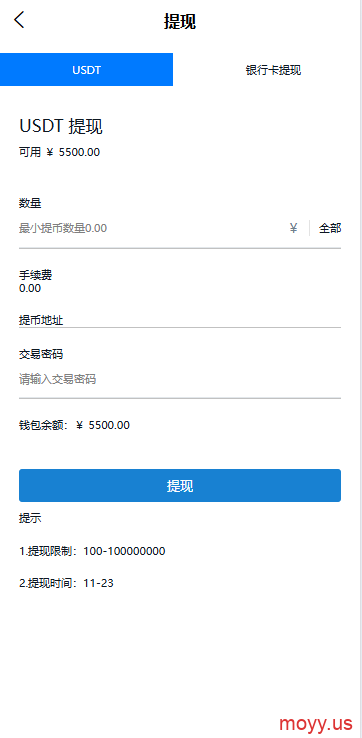Click the 钱包余额 ¥ 5500.00 text
362x738 pixels.
point(74,425)
